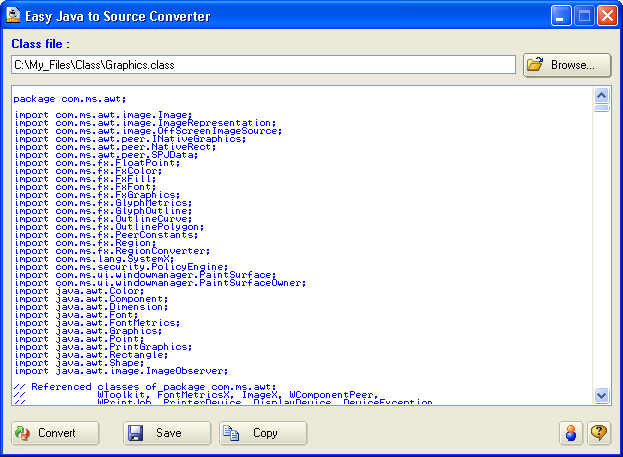
Task: Click 'import java.awt.PrintGraphics;' line
Action: 103,347
